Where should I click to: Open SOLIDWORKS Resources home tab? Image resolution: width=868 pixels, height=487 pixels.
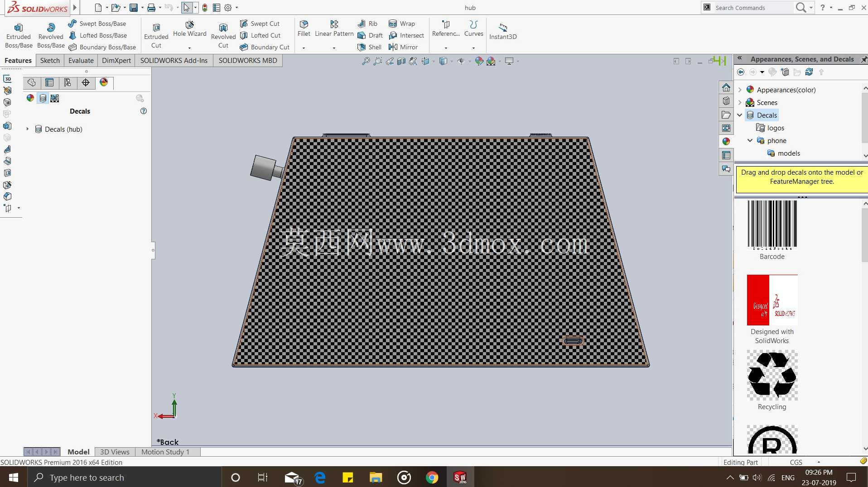tap(726, 87)
